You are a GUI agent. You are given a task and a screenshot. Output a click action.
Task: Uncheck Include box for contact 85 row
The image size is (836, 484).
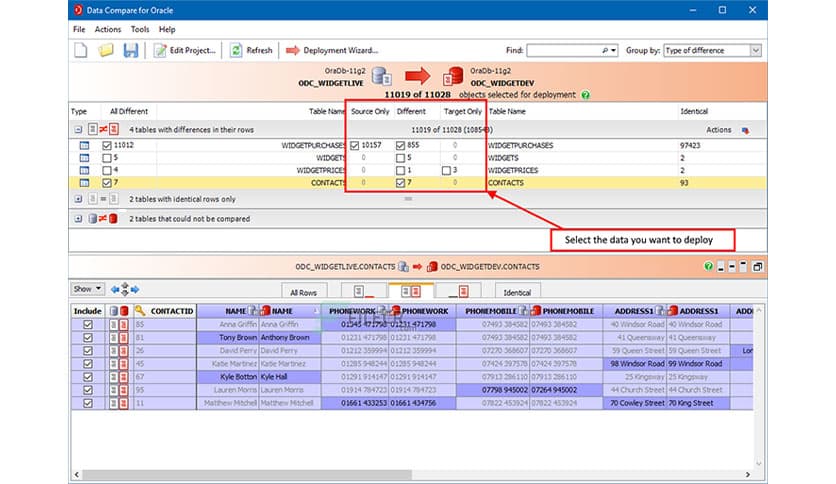coord(88,324)
